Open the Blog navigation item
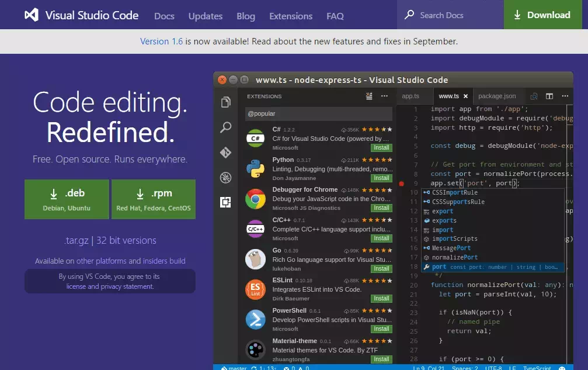 246,16
